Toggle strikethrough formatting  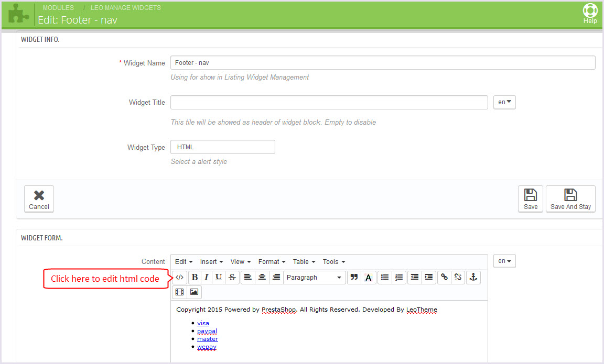pos(232,278)
